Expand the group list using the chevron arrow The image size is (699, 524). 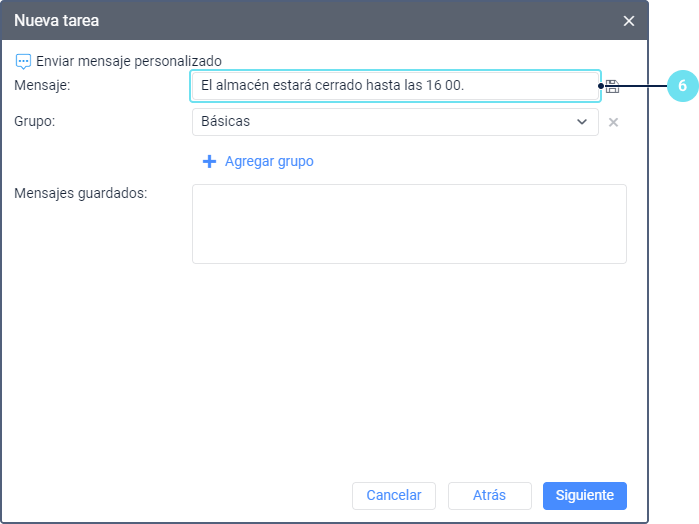(x=582, y=122)
